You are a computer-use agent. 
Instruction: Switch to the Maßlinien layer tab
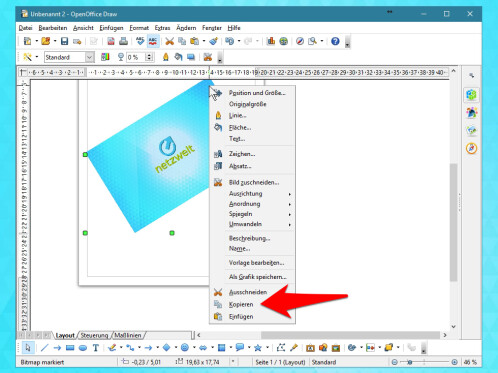click(x=128, y=335)
